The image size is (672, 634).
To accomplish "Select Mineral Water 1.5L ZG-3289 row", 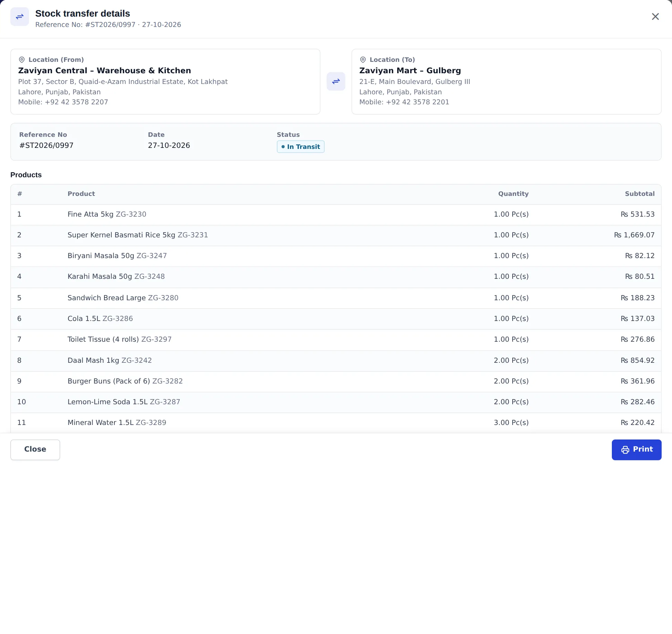I will point(336,423).
